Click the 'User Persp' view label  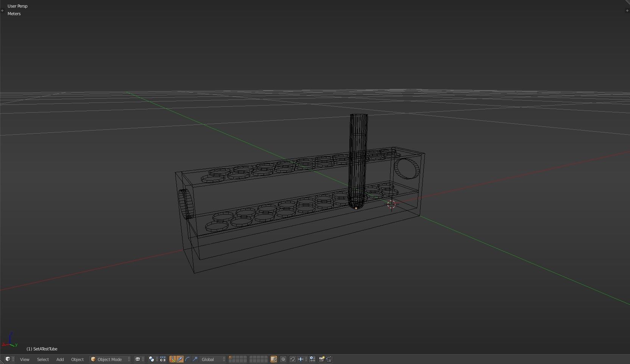[x=17, y=6]
